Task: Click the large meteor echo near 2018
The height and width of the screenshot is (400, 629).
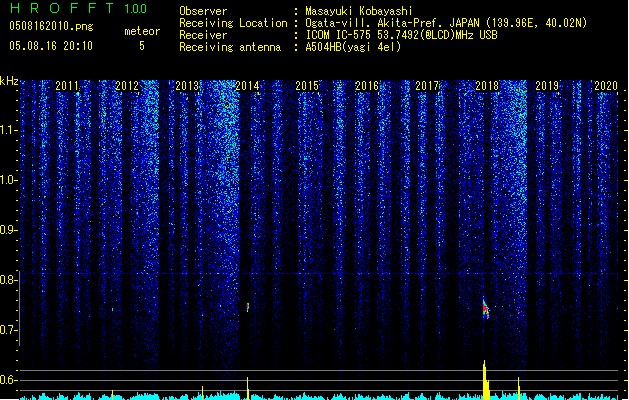Action: (x=485, y=309)
